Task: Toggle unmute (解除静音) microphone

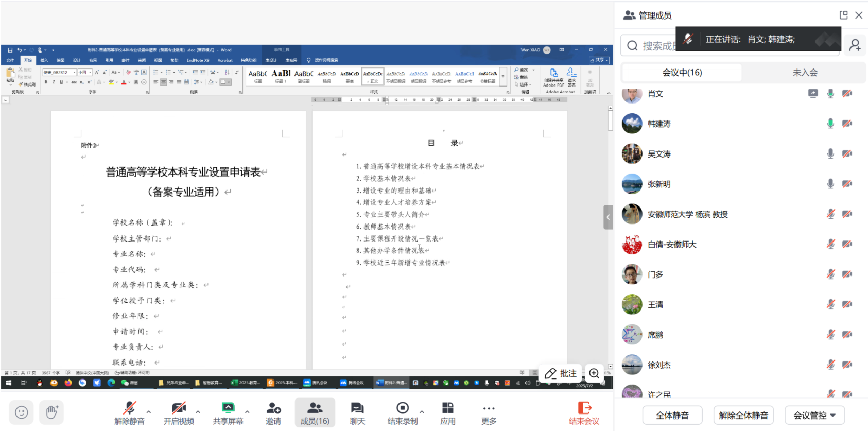Action: click(x=130, y=409)
